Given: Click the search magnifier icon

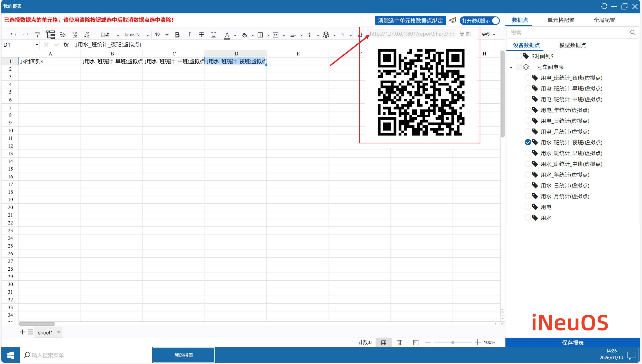Looking at the screenshot, I should [633, 33].
